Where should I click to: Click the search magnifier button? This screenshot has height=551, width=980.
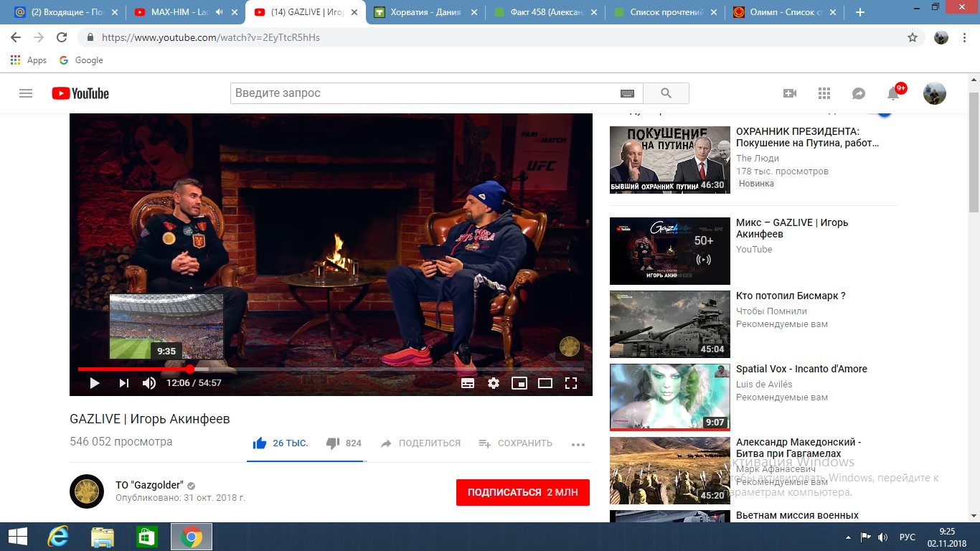666,93
